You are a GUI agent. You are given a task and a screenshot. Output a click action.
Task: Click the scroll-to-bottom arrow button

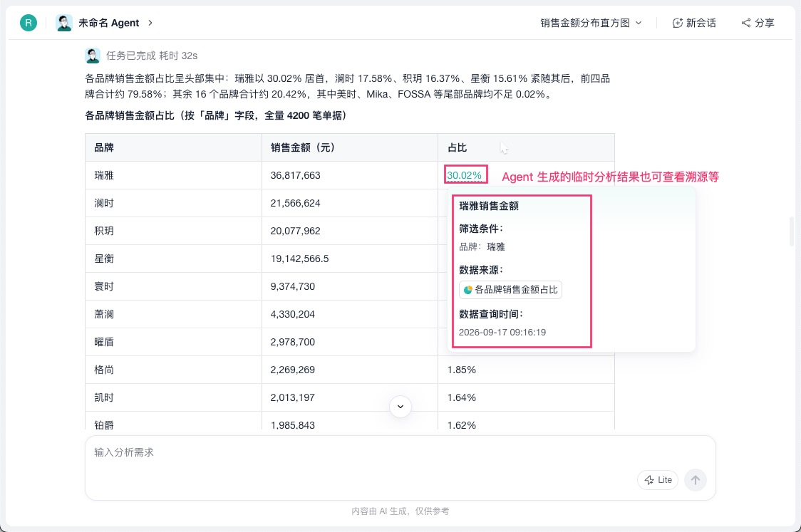pyautogui.click(x=400, y=407)
